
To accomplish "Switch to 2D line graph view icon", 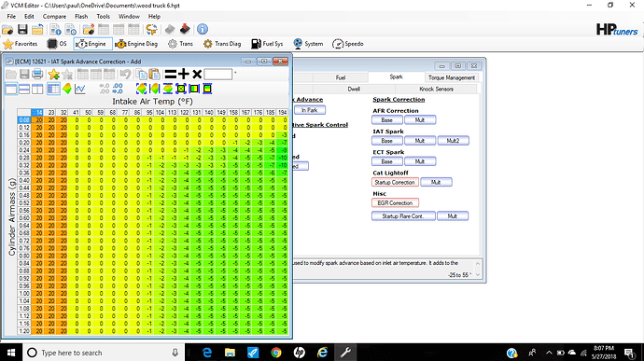I will 80,89.
